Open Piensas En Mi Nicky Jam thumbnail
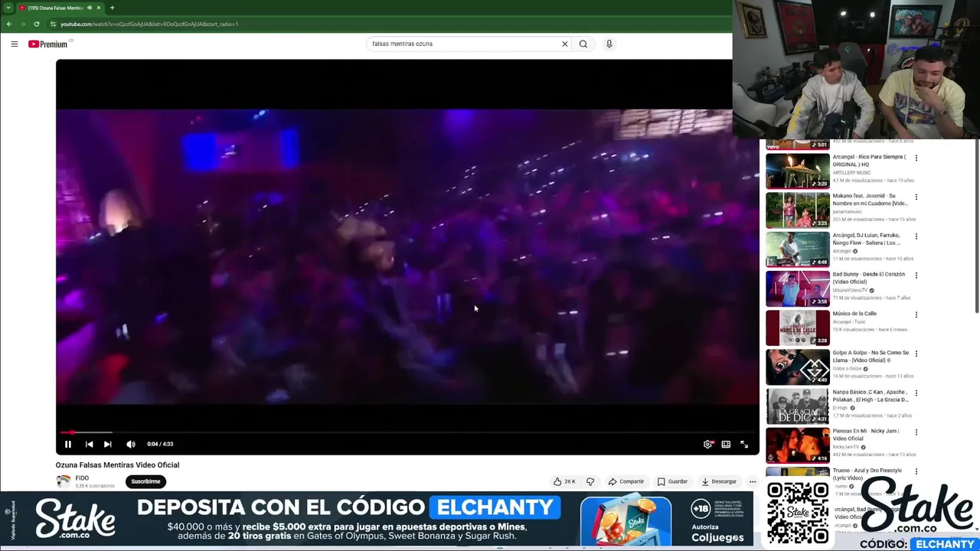The width and height of the screenshot is (980, 551). [798, 445]
